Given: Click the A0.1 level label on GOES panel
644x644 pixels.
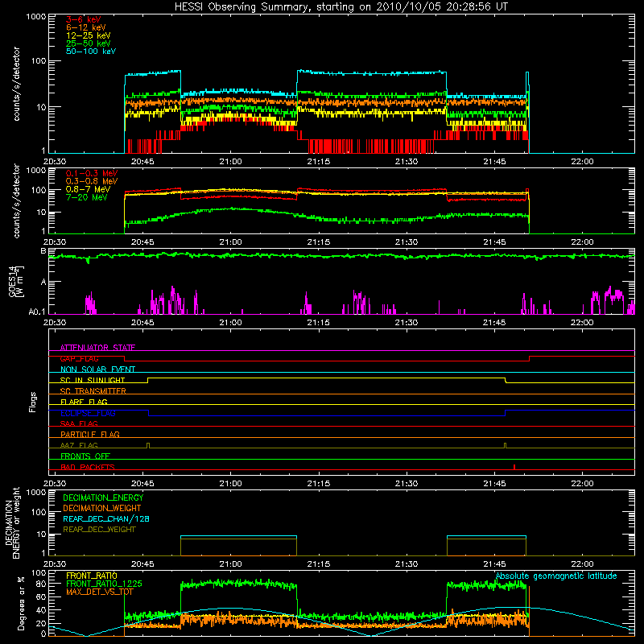Looking at the screenshot, I should pos(37,312).
